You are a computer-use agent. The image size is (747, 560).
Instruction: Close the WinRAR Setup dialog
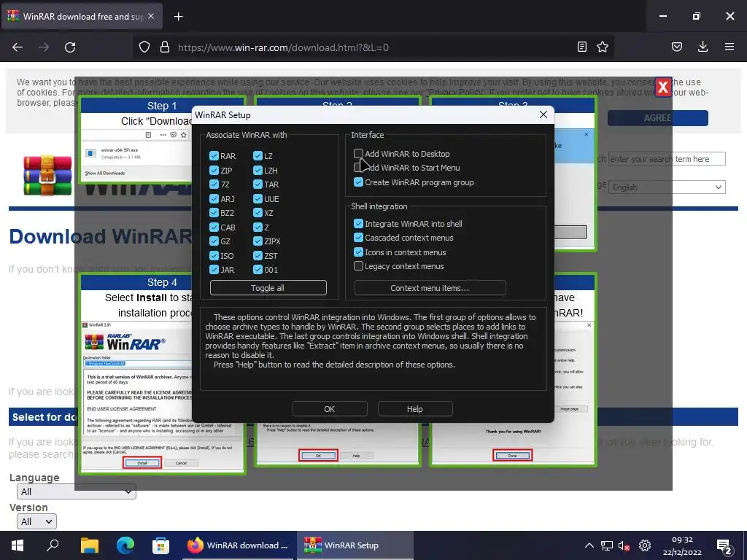(543, 114)
